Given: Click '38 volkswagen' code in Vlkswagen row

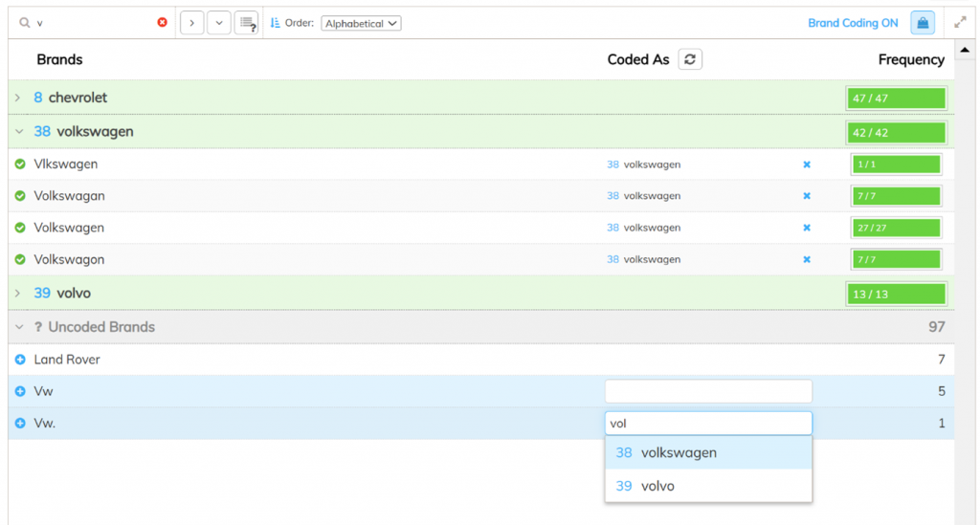Looking at the screenshot, I should pos(644,164).
